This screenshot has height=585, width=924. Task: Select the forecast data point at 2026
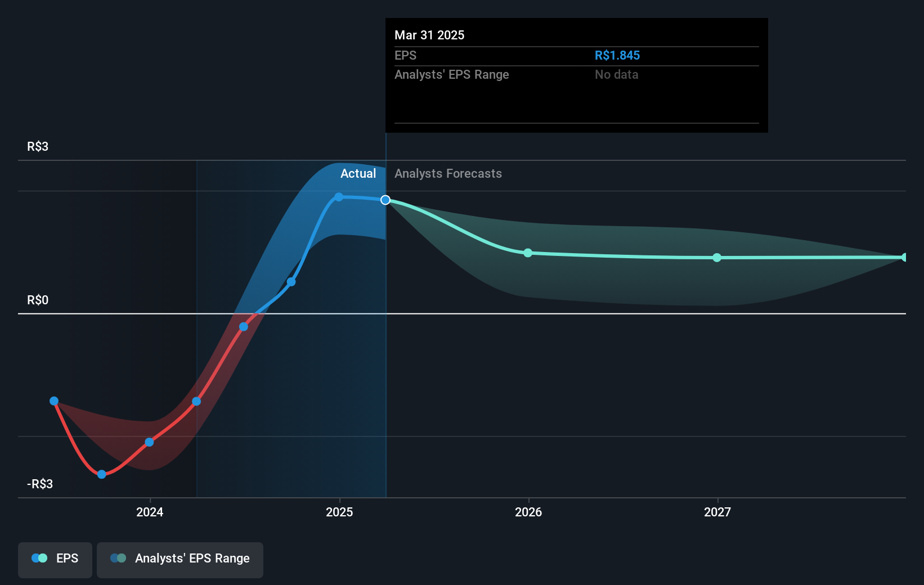click(x=528, y=253)
